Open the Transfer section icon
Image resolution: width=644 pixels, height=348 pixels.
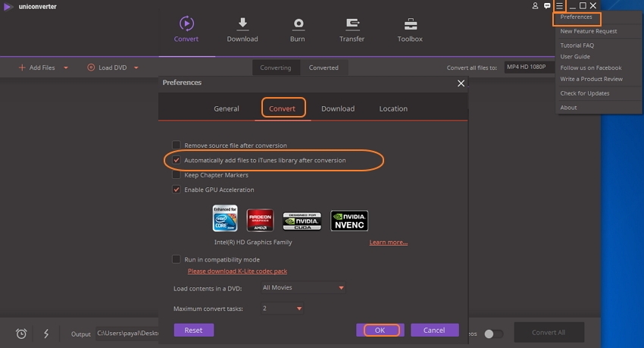[352, 25]
